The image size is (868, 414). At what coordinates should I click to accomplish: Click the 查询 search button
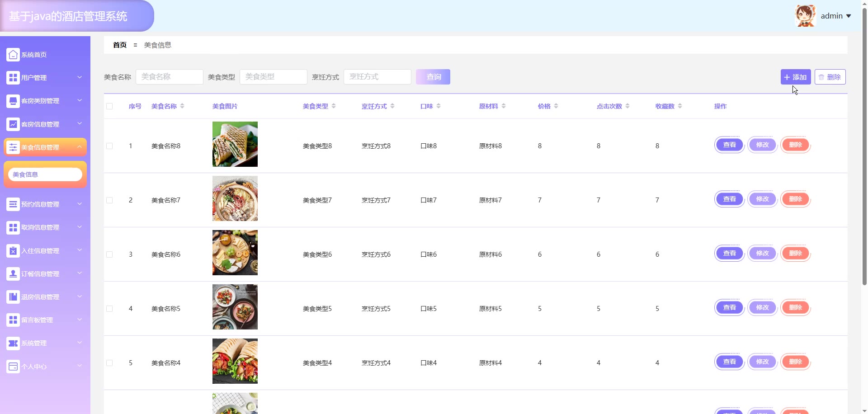click(x=433, y=77)
